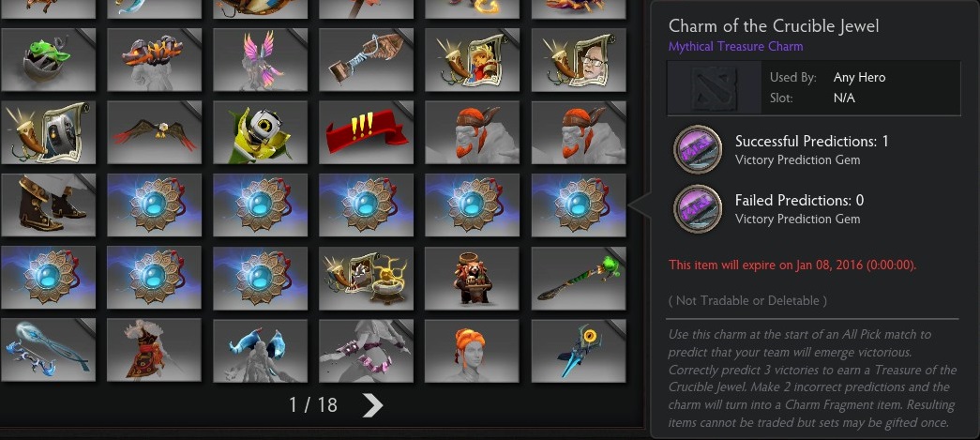
Task: Select the pink winged figure item
Action: [260, 60]
